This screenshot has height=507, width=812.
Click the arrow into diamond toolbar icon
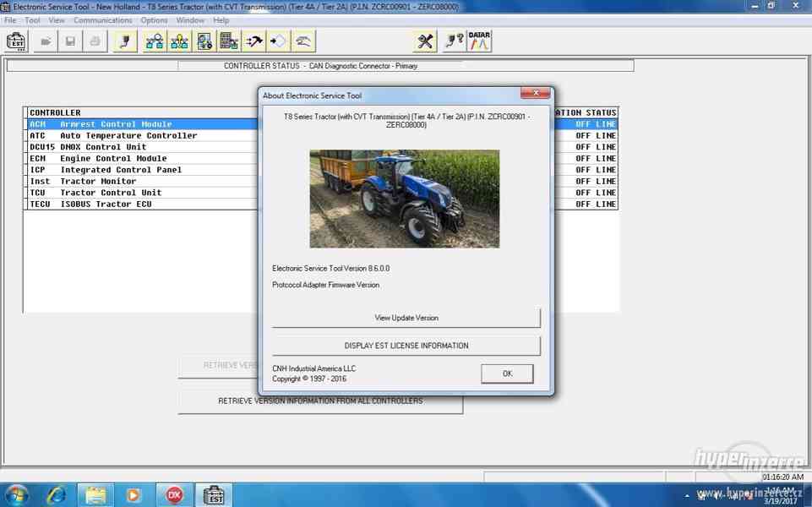[x=279, y=41]
